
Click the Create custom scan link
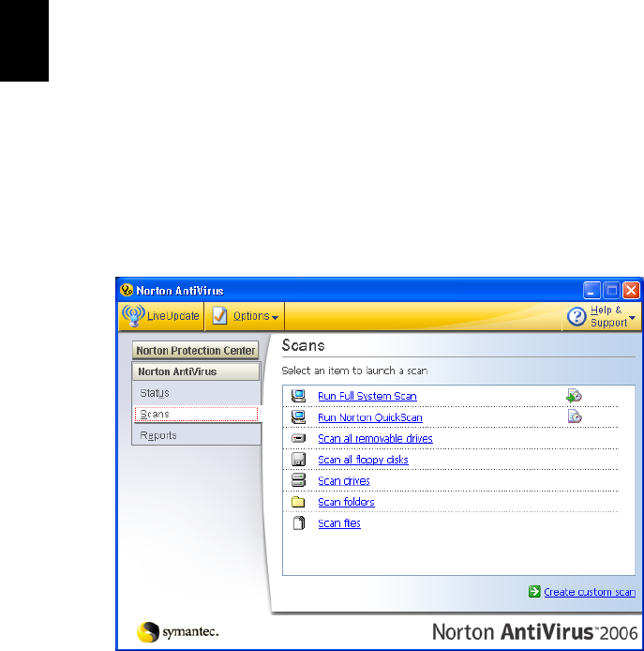tap(590, 592)
